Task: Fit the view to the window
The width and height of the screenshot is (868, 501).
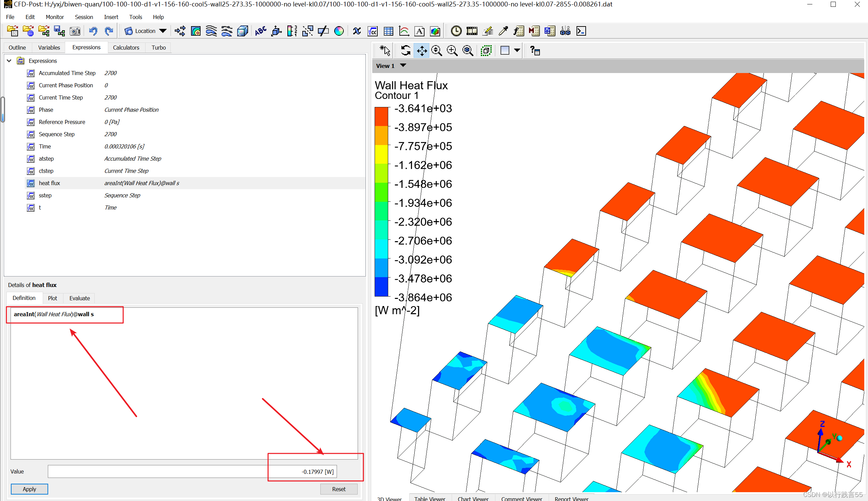Action: [x=468, y=50]
